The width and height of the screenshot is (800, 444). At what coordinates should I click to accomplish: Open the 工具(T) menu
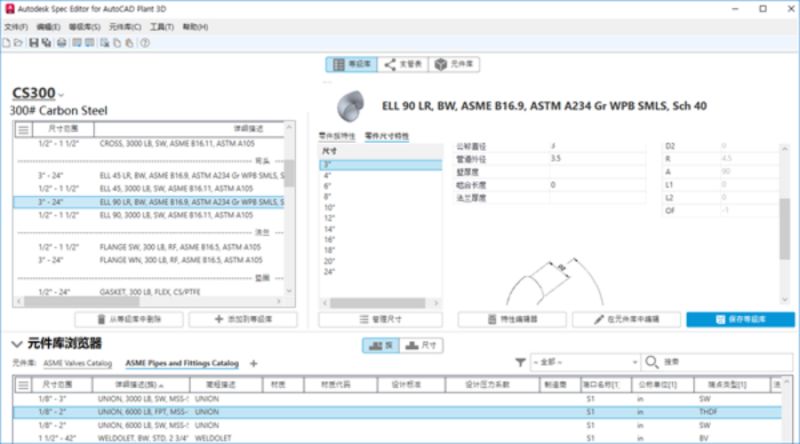(162, 27)
